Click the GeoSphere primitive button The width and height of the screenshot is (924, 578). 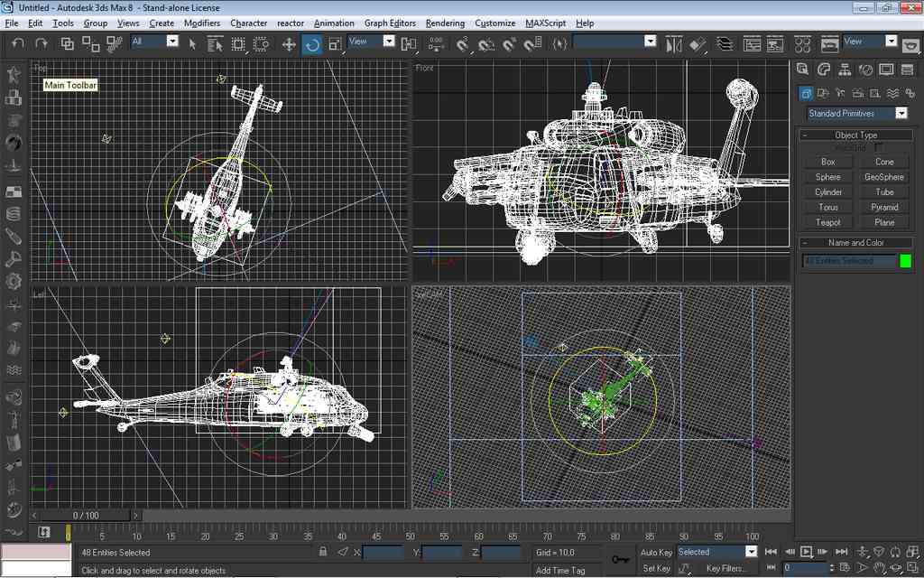pyautogui.click(x=883, y=177)
